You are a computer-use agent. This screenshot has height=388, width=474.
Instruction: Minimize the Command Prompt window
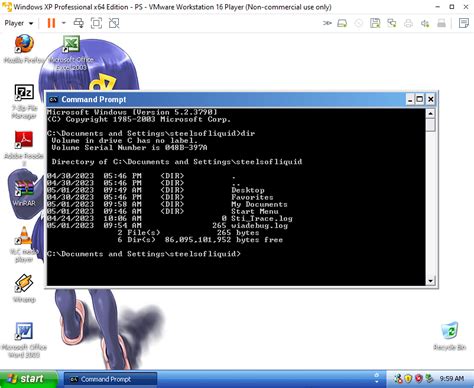click(410, 99)
